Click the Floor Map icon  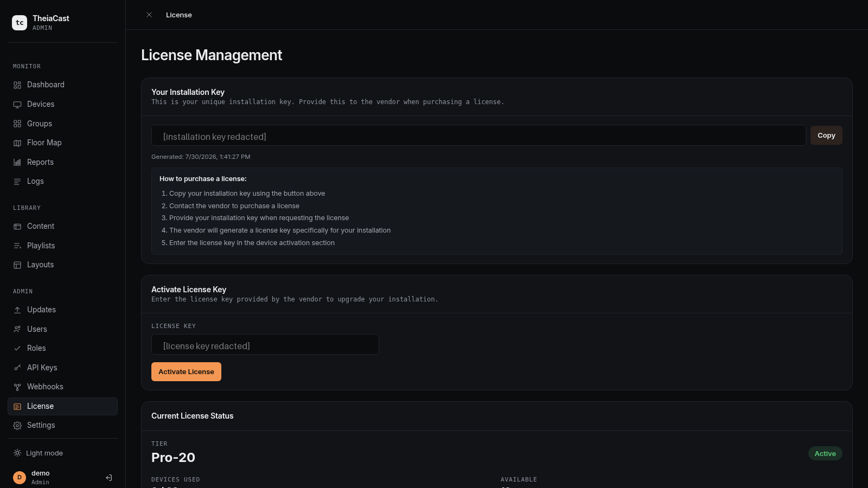(x=17, y=143)
